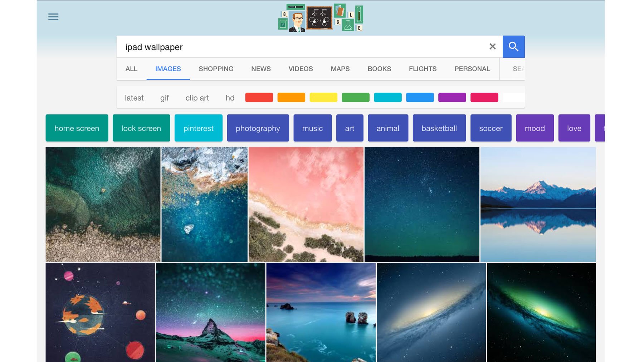The image size is (644, 362).
Task: Filter images by red color swatch
Action: (x=259, y=97)
